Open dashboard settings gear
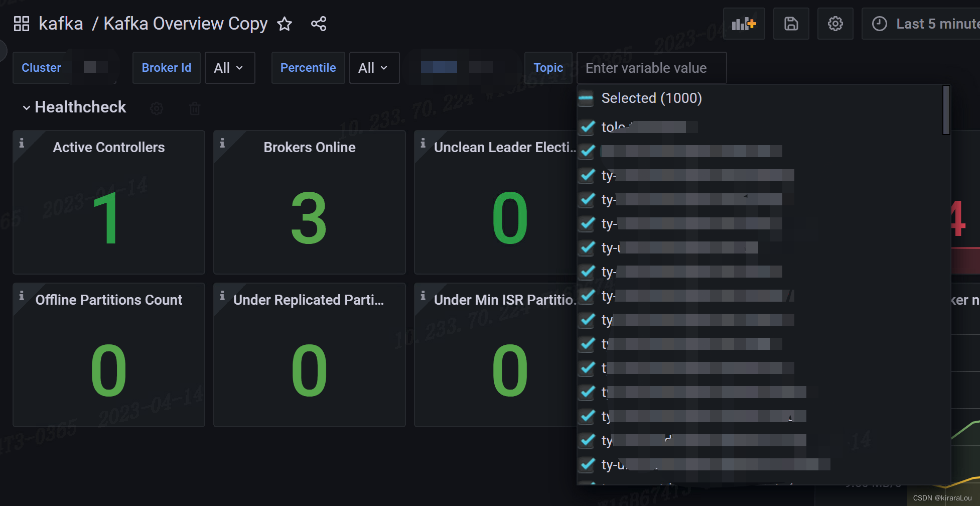Viewport: 980px width, 506px height. (x=835, y=24)
